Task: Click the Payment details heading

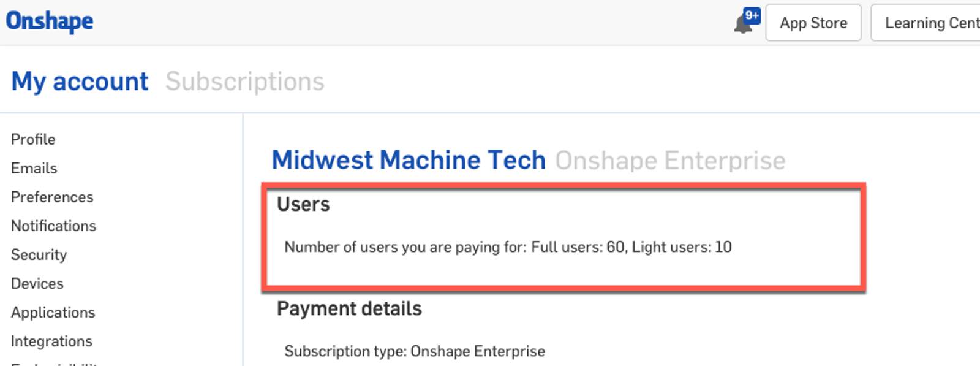Action: pyautogui.click(x=349, y=308)
